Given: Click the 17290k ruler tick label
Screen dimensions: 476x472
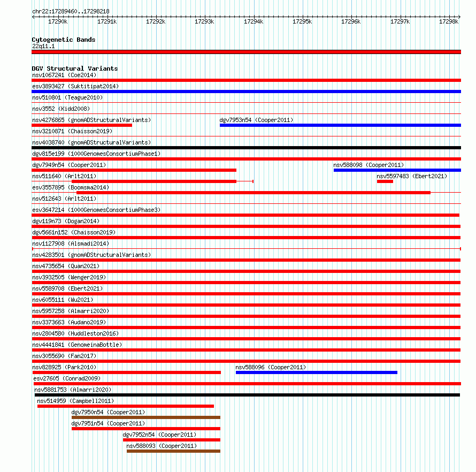Looking at the screenshot, I should (58, 21).
